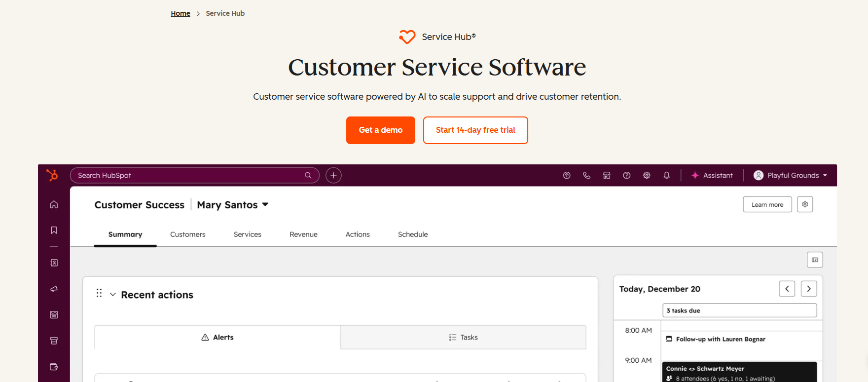This screenshot has height=382, width=868.
Task: Click the help question mark icon
Action: [x=626, y=175]
